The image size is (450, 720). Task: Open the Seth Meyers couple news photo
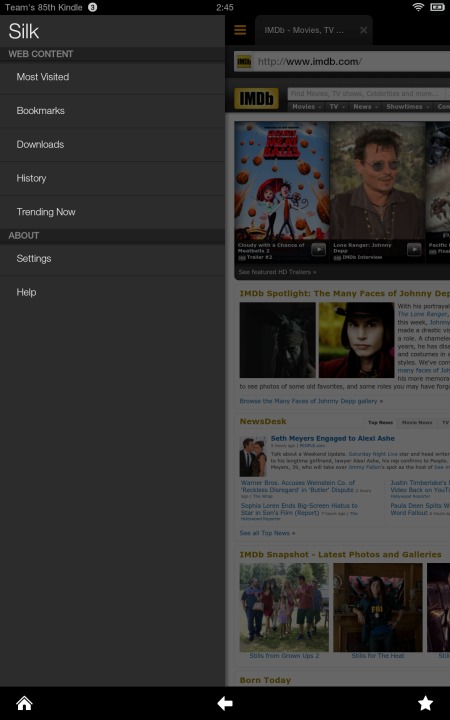[x=253, y=456]
